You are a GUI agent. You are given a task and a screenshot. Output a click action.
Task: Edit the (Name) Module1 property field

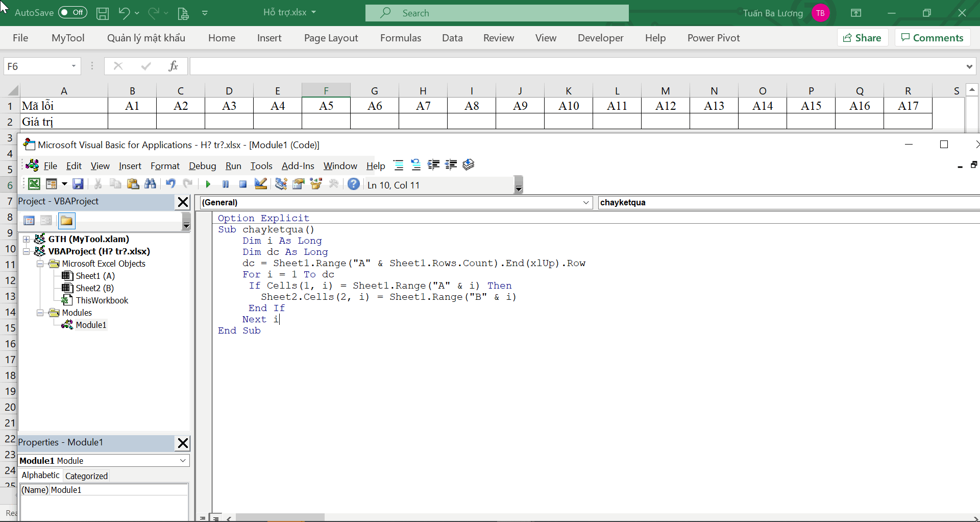pyautogui.click(x=119, y=490)
